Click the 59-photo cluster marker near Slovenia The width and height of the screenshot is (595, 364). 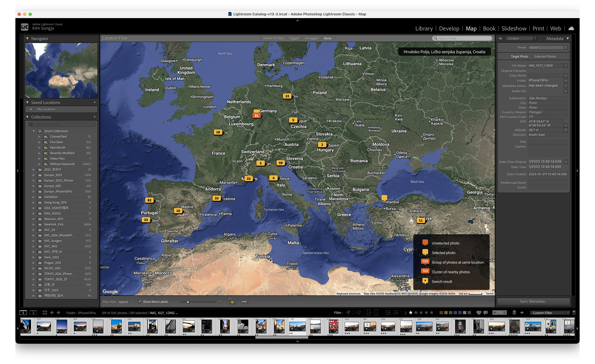coord(281,163)
